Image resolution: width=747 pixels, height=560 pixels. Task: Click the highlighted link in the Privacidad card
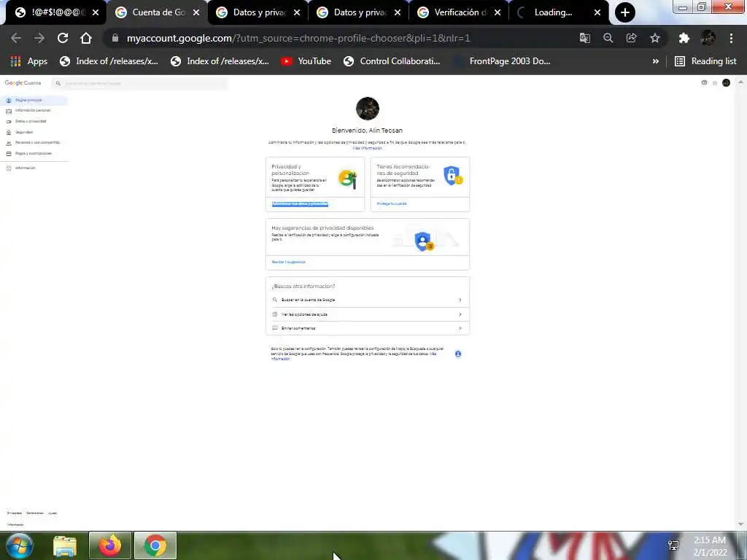tap(300, 204)
